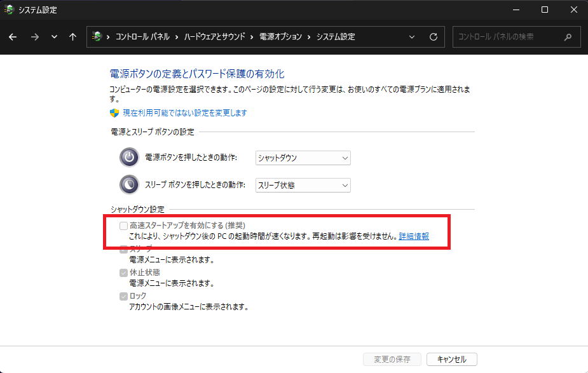Screen dimensions: 588x373
Task: Click the Up one level arrow
Action: pyautogui.click(x=72, y=37)
